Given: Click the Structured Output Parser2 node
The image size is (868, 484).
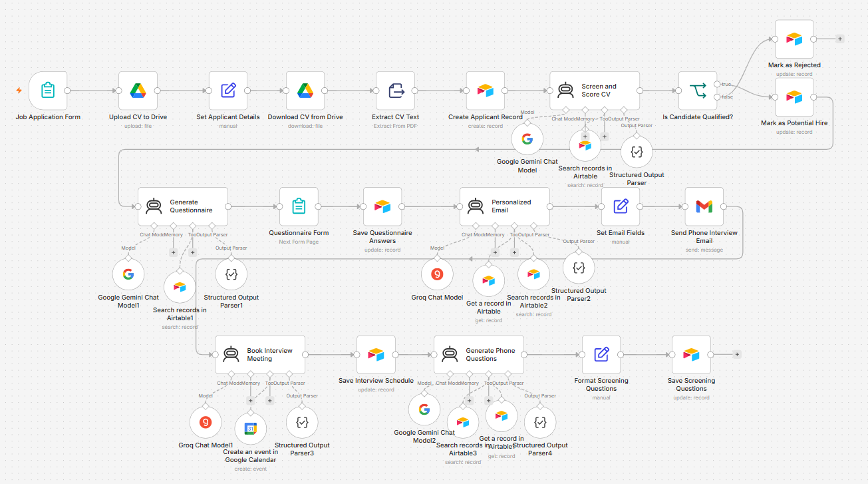Looking at the screenshot, I should [579, 268].
